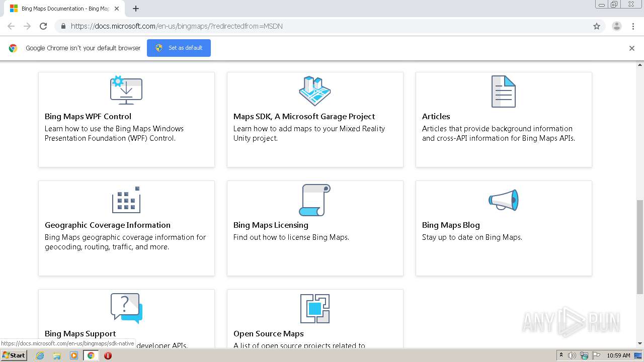Screen dimensions: 644x362
Task: Go back with the browser back arrow
Action: click(11, 26)
